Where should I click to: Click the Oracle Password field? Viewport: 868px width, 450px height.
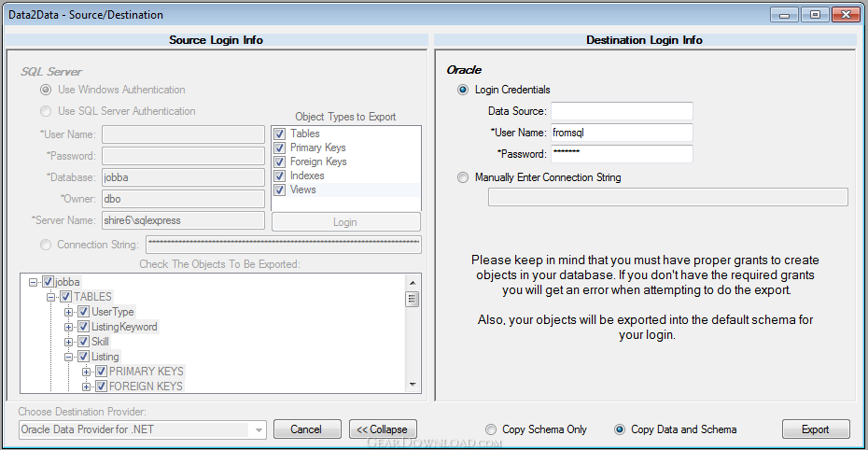(x=622, y=154)
